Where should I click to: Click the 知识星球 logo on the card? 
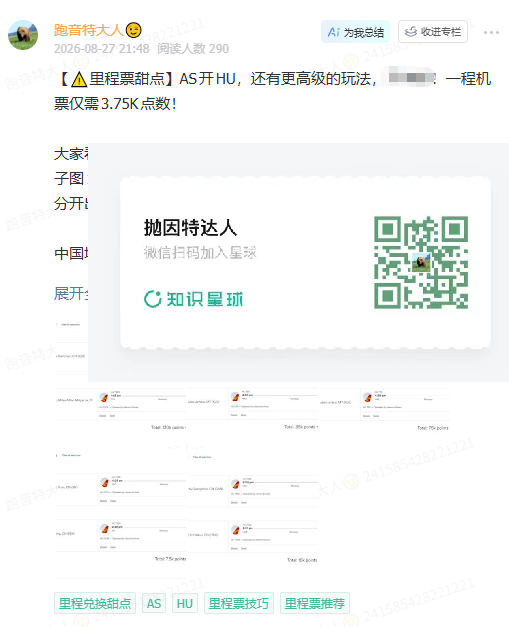[194, 299]
